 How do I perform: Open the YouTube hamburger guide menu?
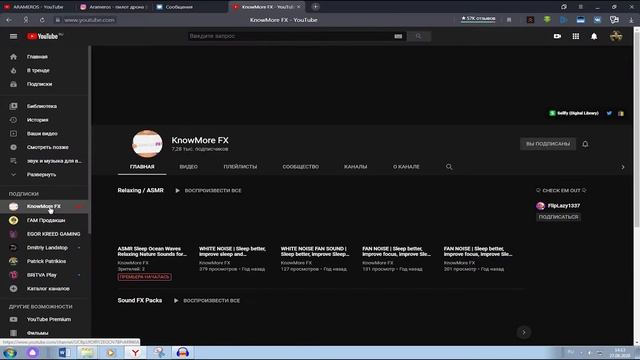pyautogui.click(x=13, y=36)
